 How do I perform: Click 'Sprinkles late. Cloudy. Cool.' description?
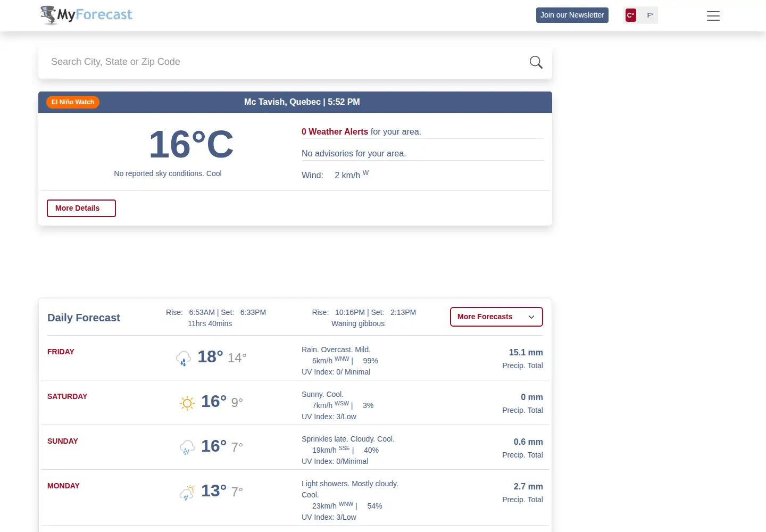point(348,439)
